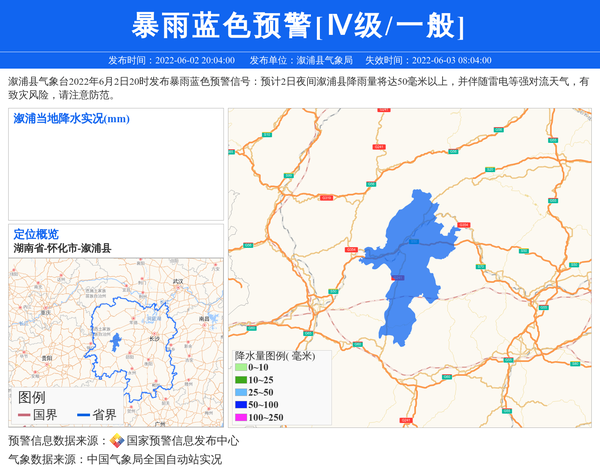The image size is (600, 471).
Task: Click the 降水量图例 legend title
Action: 274,355
